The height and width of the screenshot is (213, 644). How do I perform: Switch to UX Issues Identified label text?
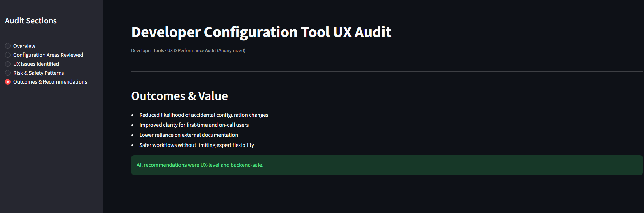tap(36, 64)
